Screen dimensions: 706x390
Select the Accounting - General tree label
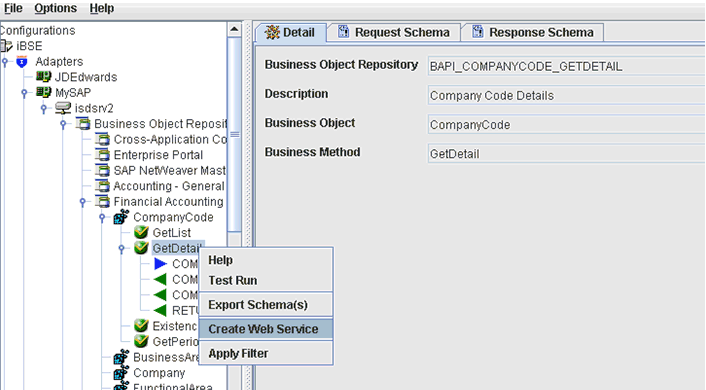click(x=169, y=186)
